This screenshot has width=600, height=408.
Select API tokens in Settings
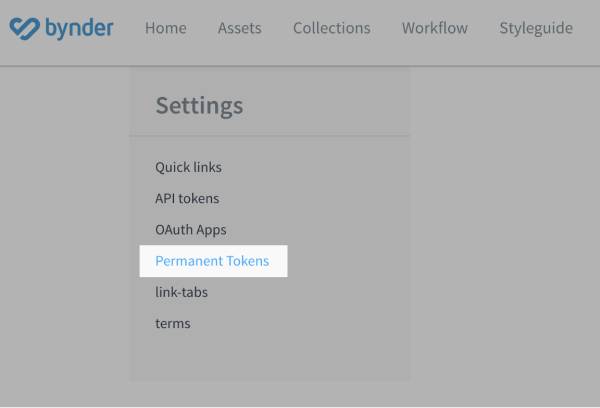(187, 198)
